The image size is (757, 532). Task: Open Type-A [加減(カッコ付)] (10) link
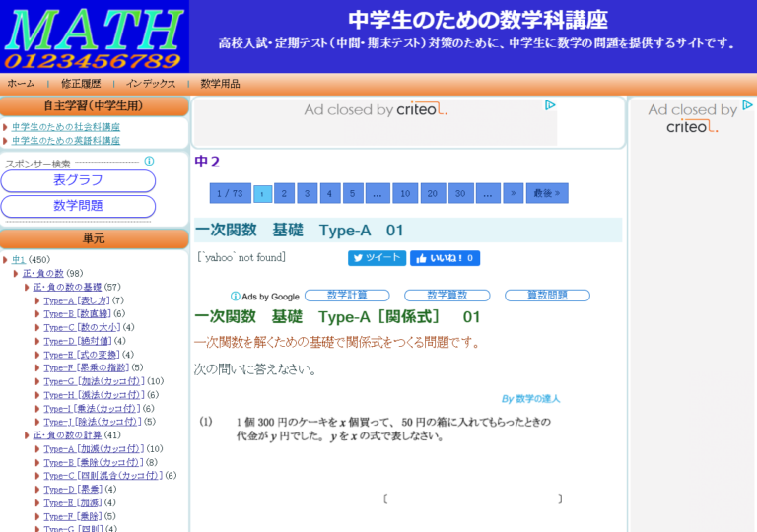[x=94, y=448]
